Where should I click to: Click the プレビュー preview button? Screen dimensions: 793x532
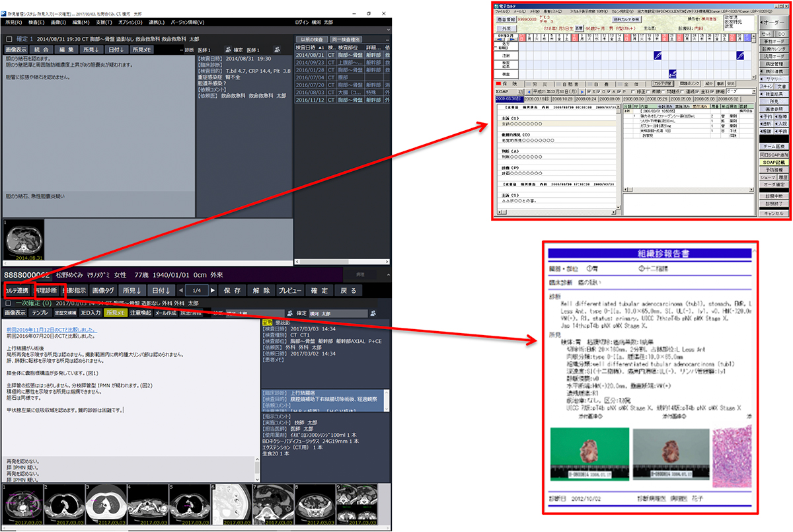(x=289, y=291)
